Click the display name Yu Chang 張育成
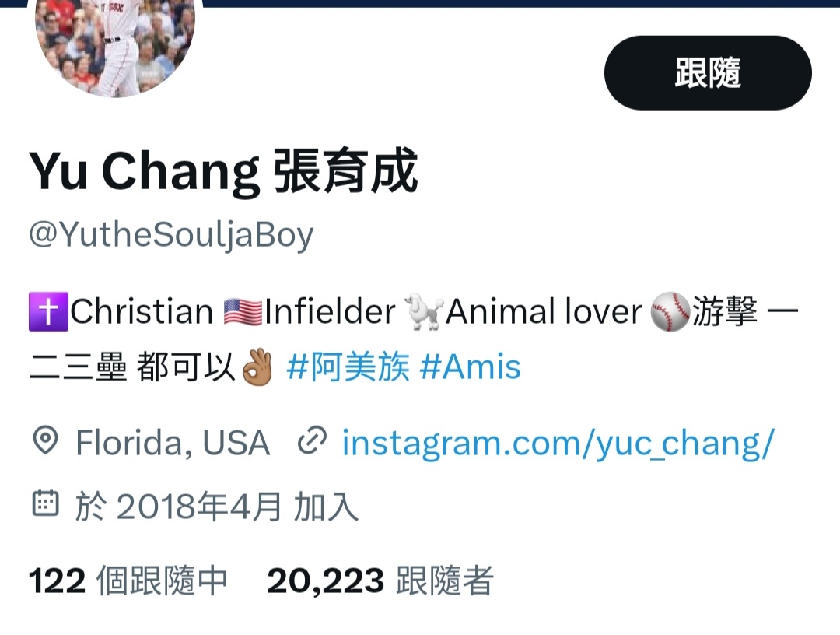Image resolution: width=840 pixels, height=635 pixels. pos(223,170)
